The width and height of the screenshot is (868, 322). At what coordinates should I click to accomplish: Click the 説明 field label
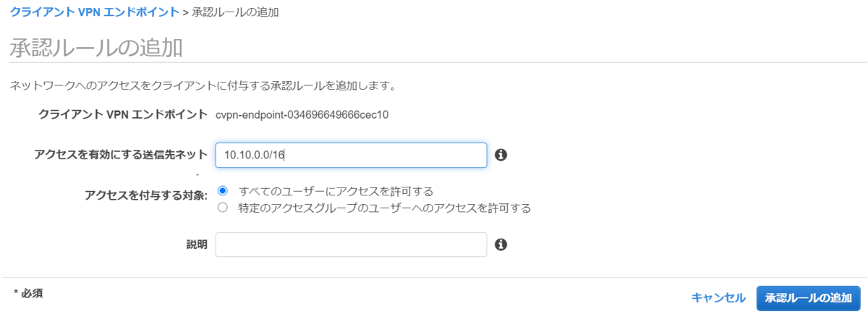[x=197, y=245]
